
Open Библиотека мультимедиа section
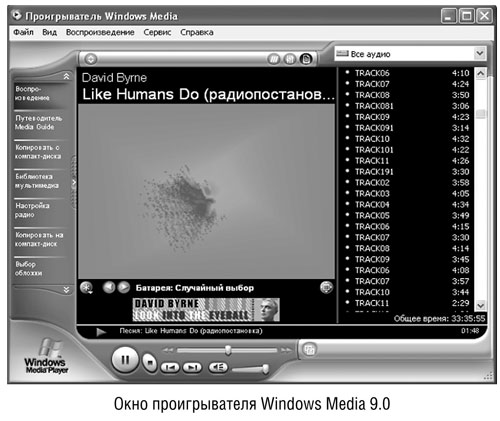coord(37,181)
